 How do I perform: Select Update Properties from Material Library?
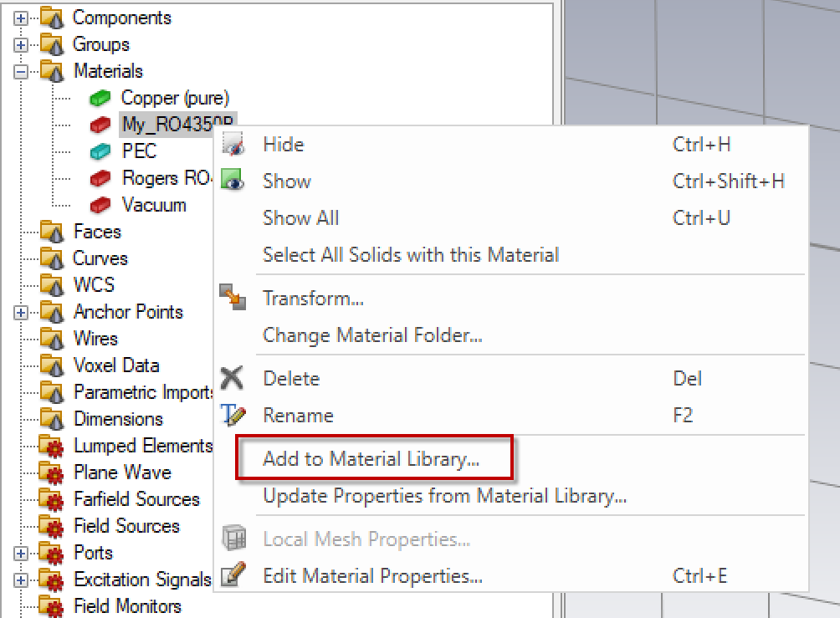444,496
